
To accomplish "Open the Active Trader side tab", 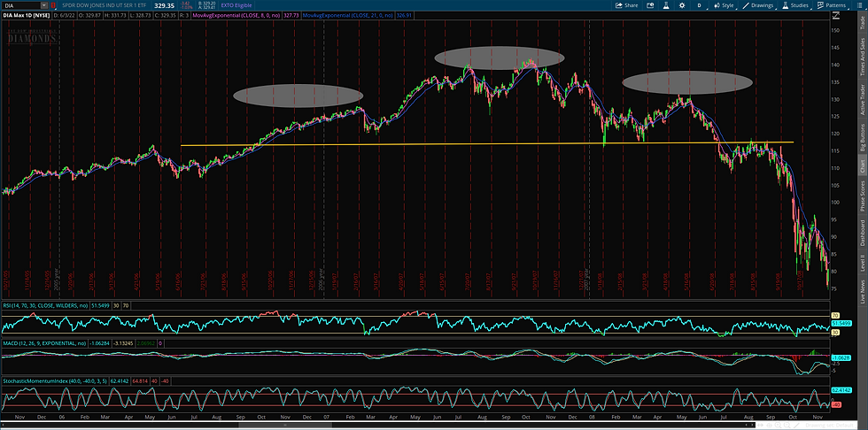I will pyautogui.click(x=862, y=99).
